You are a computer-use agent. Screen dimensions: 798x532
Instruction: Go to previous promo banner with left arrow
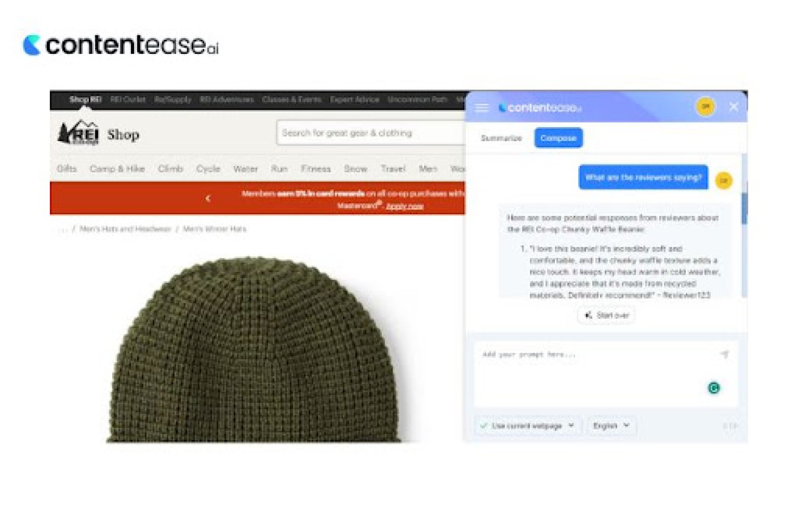tap(208, 198)
